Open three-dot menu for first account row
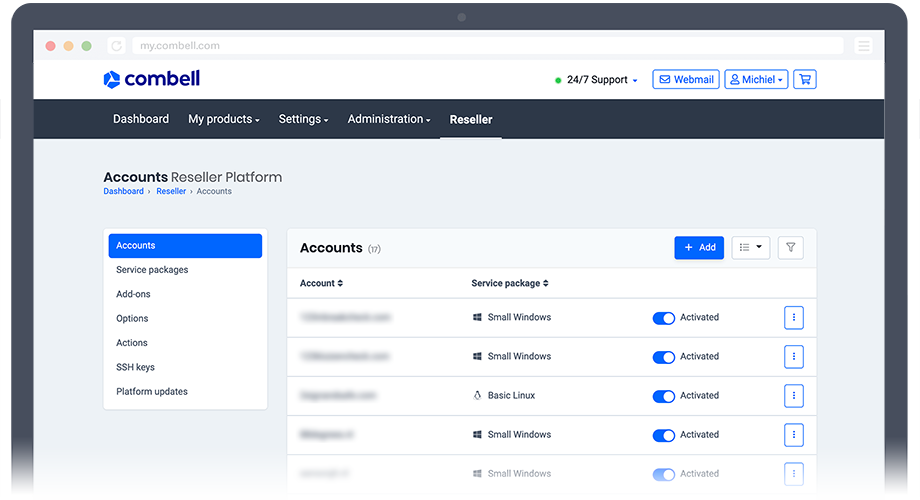 tap(793, 318)
